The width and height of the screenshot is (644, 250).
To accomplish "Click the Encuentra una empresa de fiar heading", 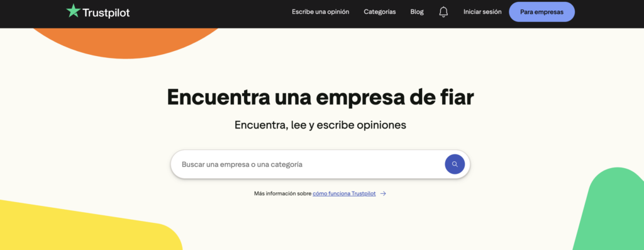I will (320, 97).
